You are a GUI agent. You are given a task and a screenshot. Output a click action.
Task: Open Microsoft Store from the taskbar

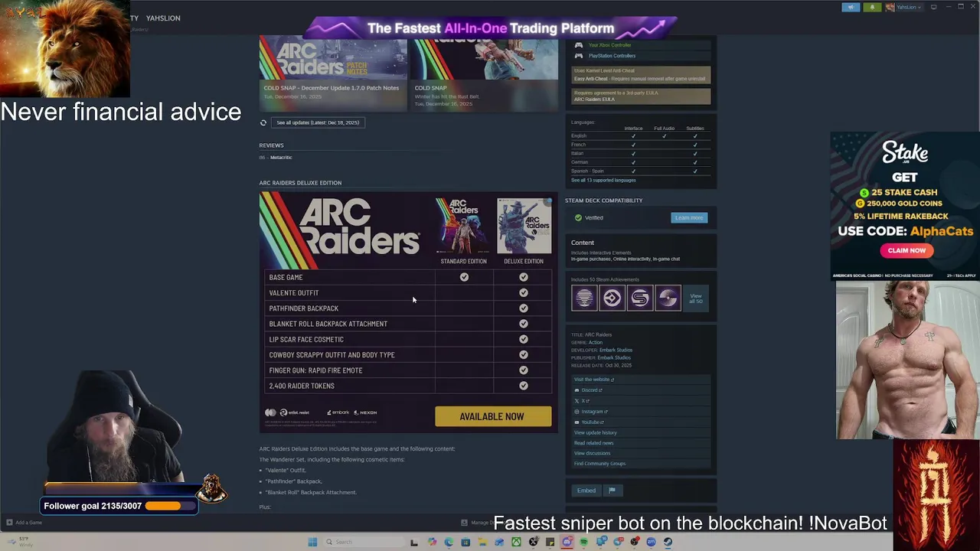[x=465, y=542]
